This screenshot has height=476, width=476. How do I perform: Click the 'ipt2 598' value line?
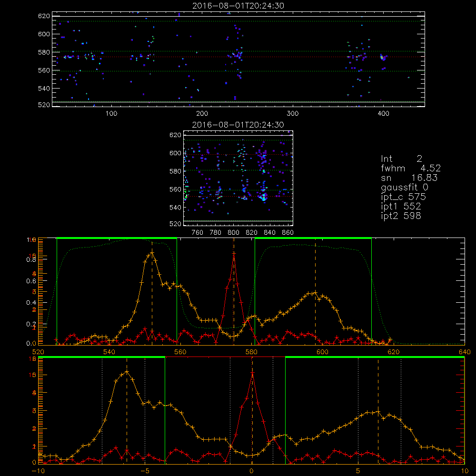coord(401,216)
